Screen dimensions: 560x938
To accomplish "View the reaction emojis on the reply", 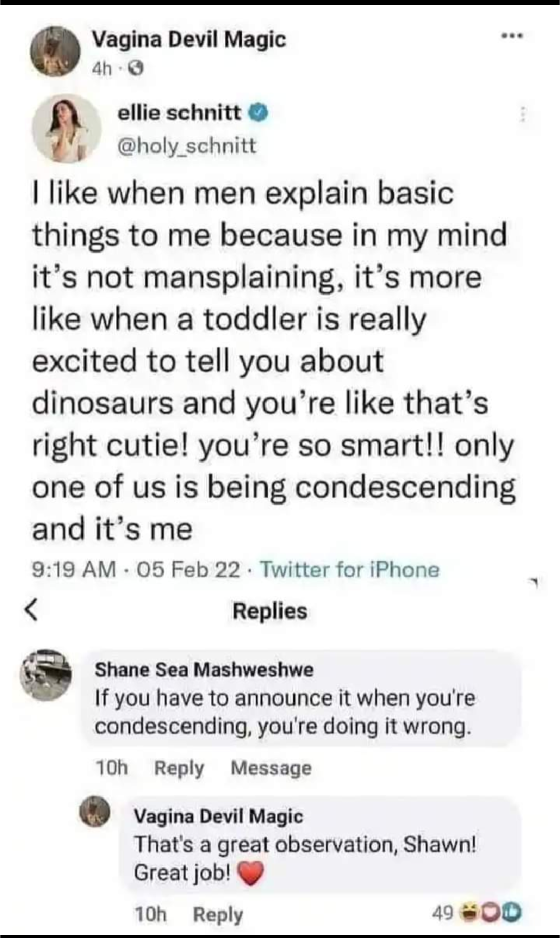I will click(x=496, y=912).
